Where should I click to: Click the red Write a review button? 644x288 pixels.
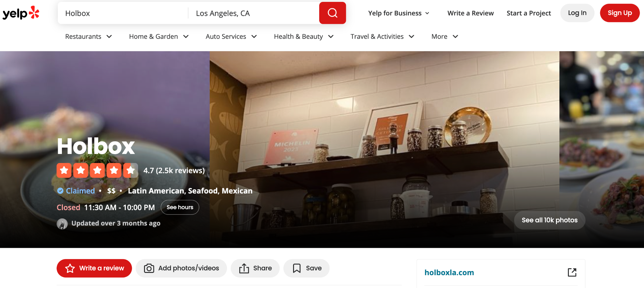pyautogui.click(x=94, y=268)
